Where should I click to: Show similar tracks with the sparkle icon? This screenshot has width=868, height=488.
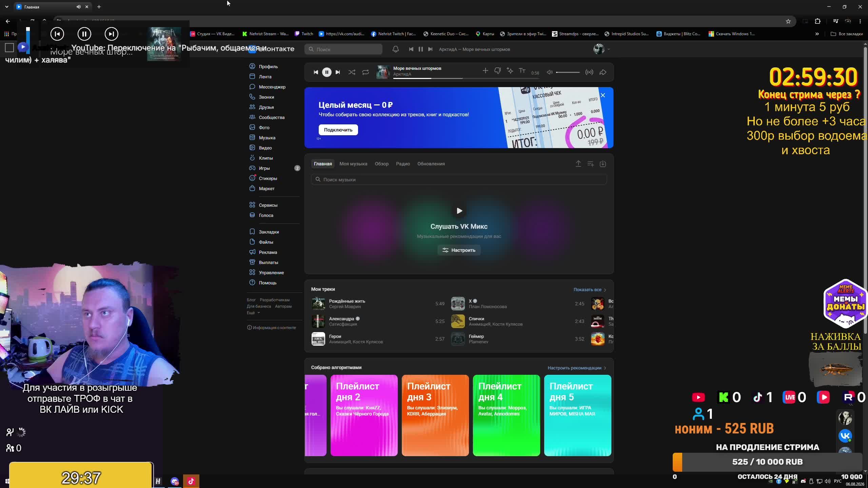point(510,70)
